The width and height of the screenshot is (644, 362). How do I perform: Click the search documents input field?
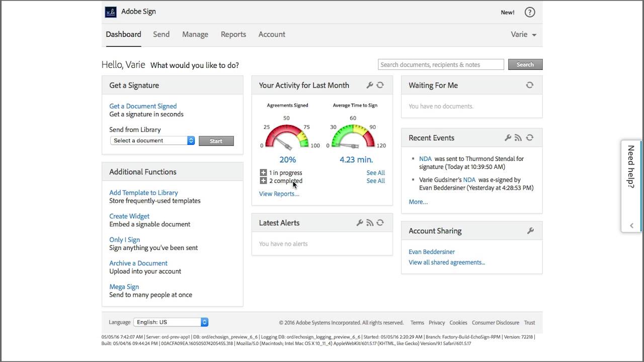point(441,64)
